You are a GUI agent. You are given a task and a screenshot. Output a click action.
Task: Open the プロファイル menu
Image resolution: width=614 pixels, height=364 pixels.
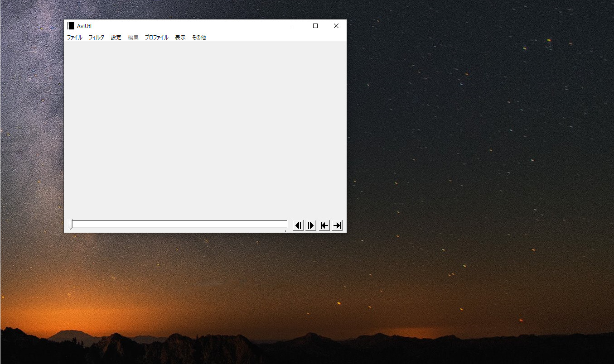pos(156,38)
